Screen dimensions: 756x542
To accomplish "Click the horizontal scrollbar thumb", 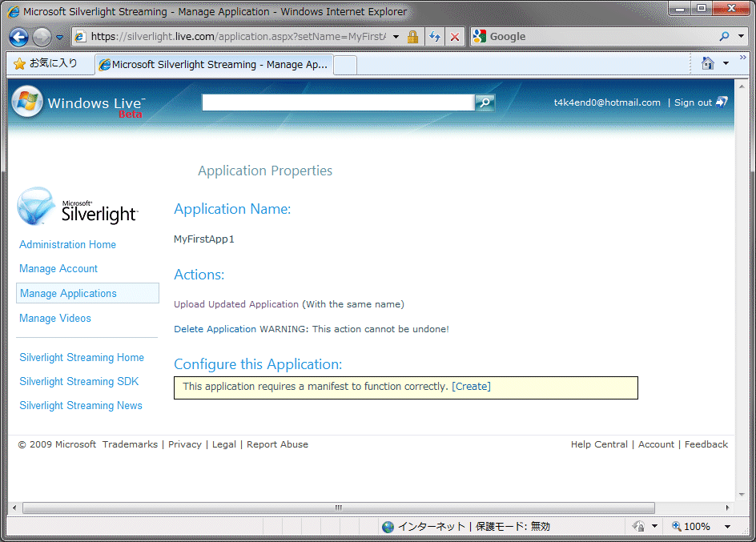I will [338, 508].
